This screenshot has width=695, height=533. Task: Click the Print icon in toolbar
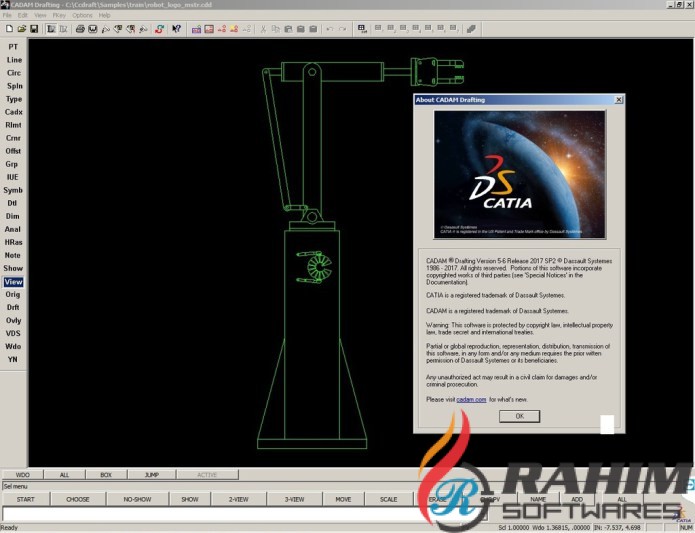click(80, 28)
